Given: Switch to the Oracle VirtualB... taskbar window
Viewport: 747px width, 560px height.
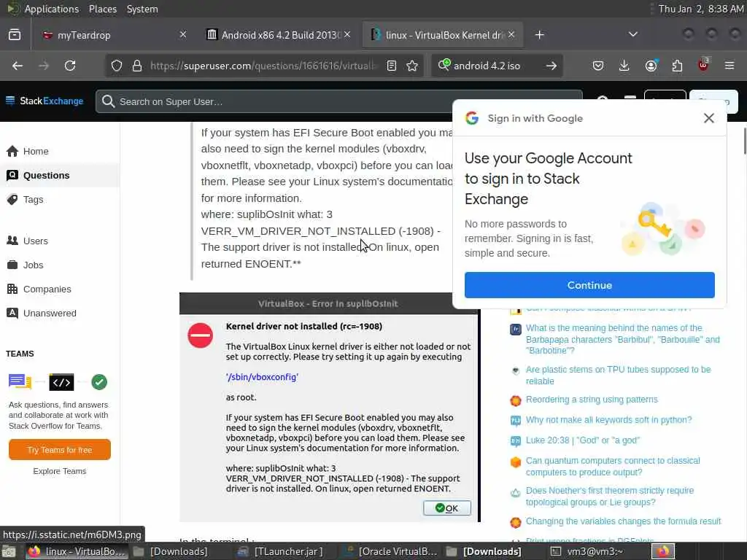Looking at the screenshot, I should click(x=391, y=551).
